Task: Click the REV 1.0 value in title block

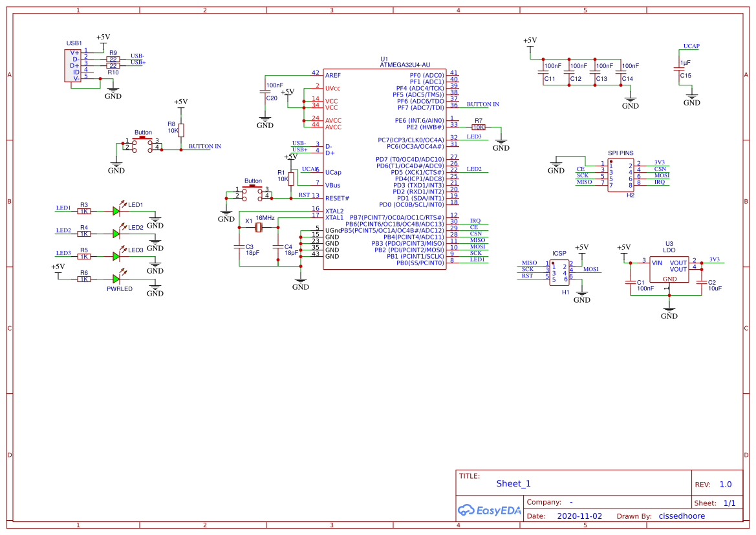Action: pos(724,484)
